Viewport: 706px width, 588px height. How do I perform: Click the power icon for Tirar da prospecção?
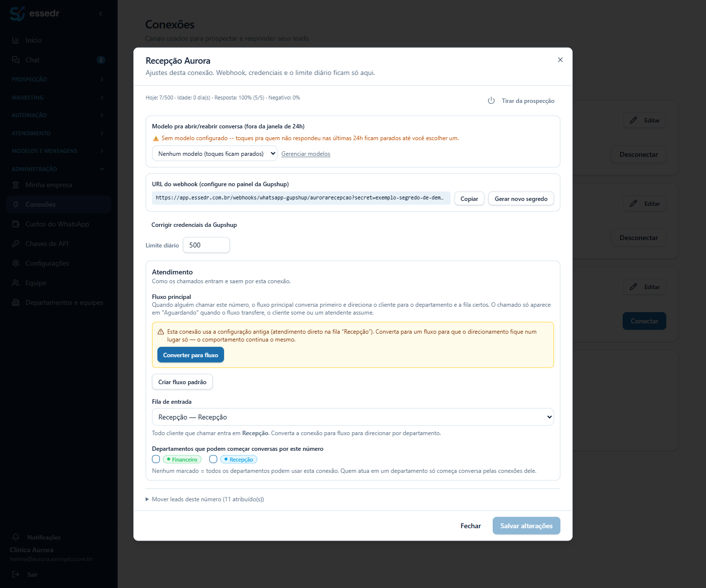tap(491, 100)
